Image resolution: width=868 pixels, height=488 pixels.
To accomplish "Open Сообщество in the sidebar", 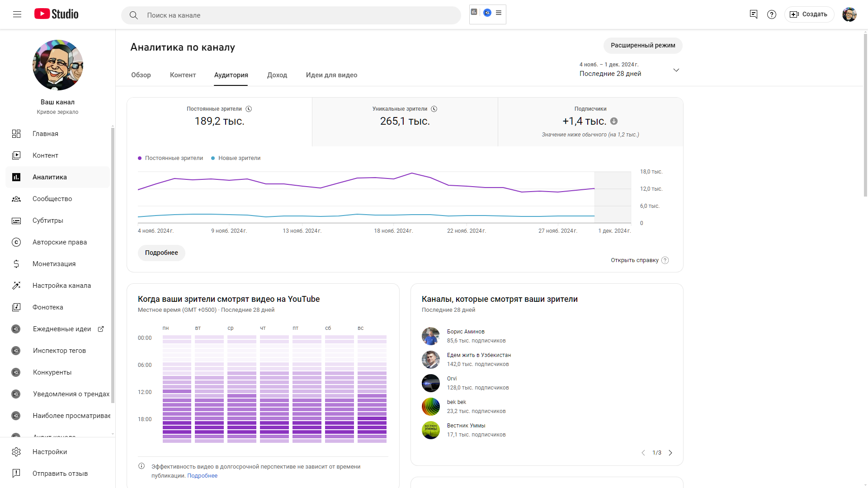I will click(58, 199).
